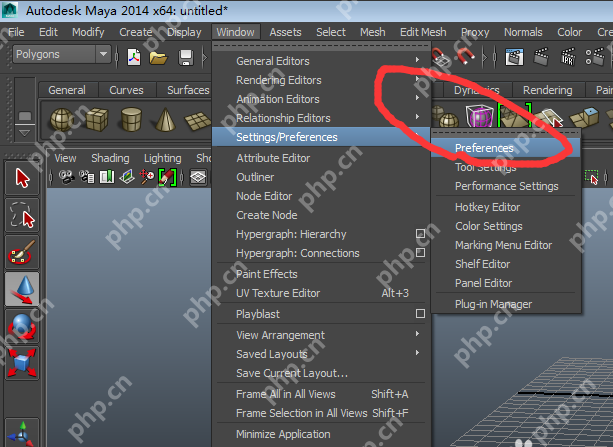This screenshot has width=613, height=447.
Task: Open Performance Settings
Action: [x=505, y=186]
